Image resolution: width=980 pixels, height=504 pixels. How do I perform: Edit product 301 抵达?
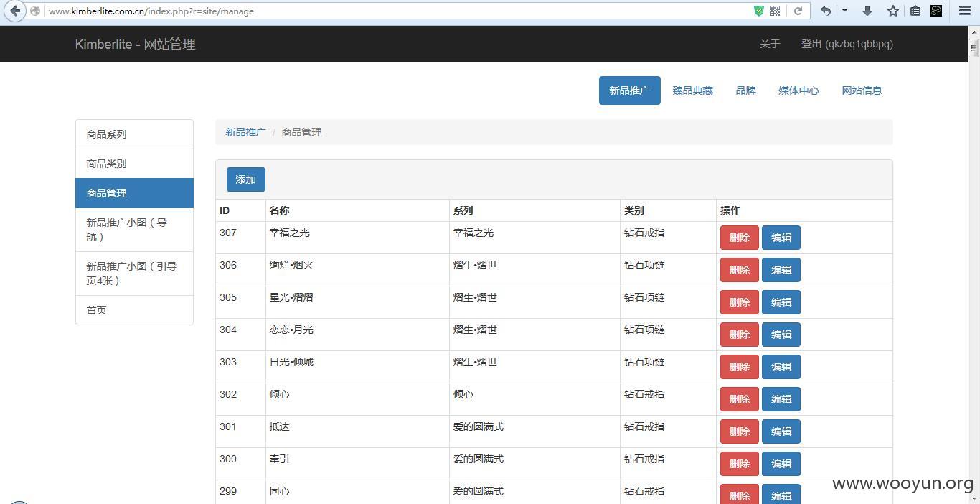pyautogui.click(x=781, y=431)
